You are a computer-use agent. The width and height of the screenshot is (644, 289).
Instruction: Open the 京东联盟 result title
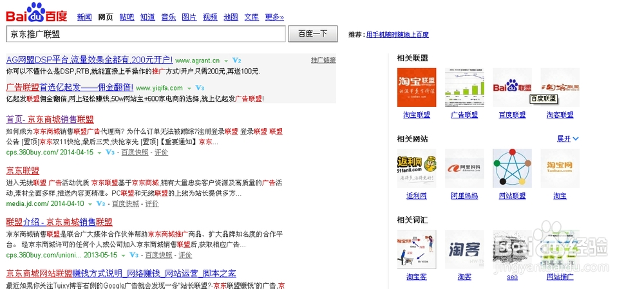click(23, 171)
